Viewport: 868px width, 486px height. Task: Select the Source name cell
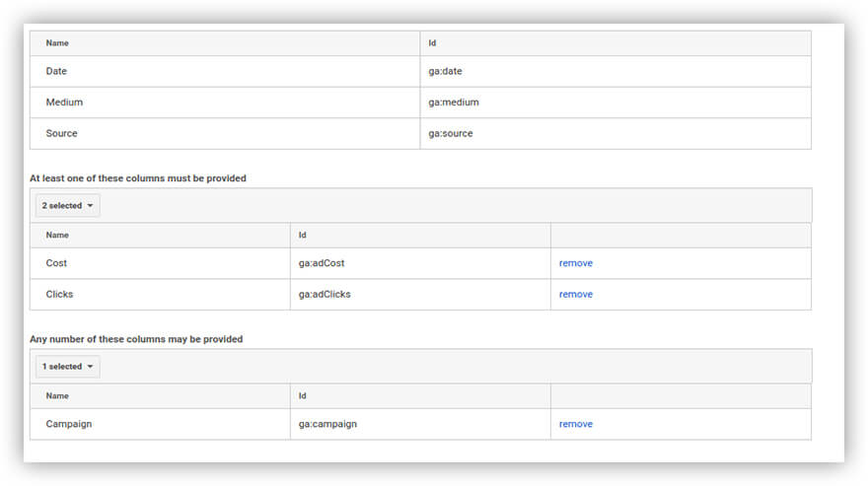[61, 133]
